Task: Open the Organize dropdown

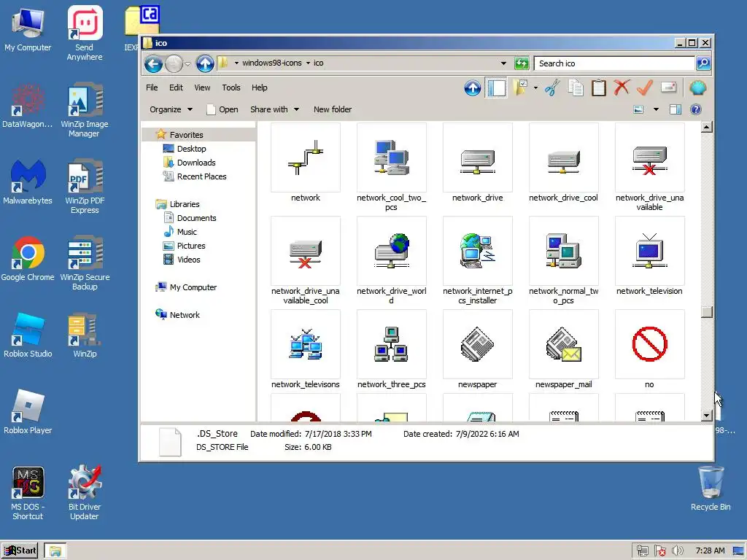Action: coord(171,109)
